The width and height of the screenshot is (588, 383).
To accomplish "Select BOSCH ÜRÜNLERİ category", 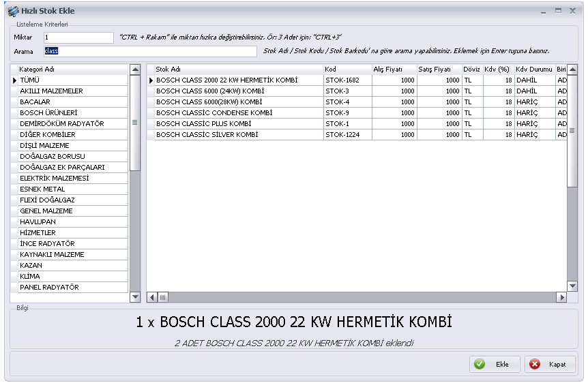I will tap(73, 113).
